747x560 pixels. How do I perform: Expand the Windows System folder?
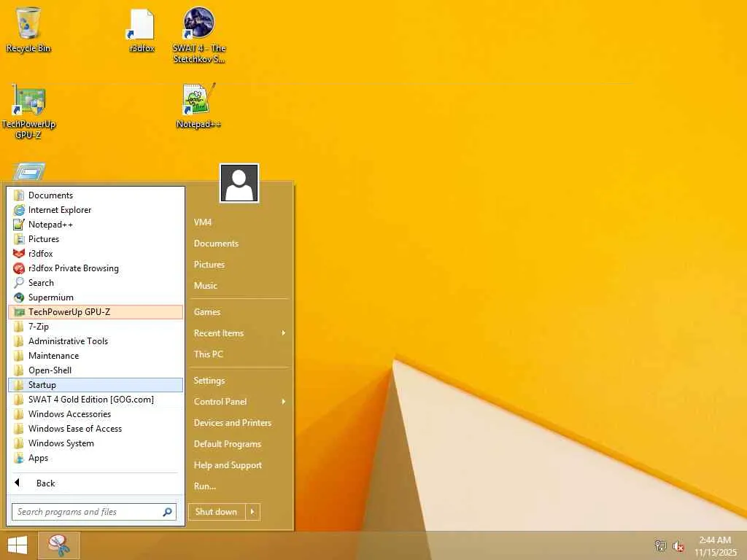[x=96, y=443]
